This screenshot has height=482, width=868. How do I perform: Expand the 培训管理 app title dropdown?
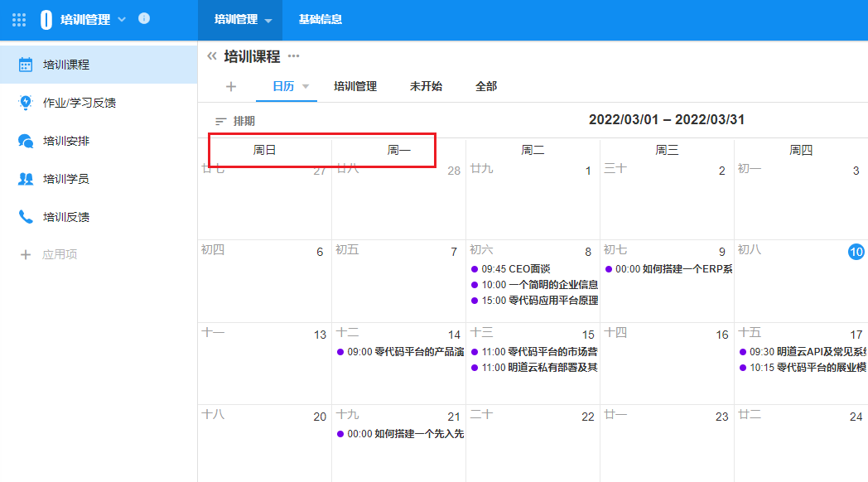click(x=123, y=19)
